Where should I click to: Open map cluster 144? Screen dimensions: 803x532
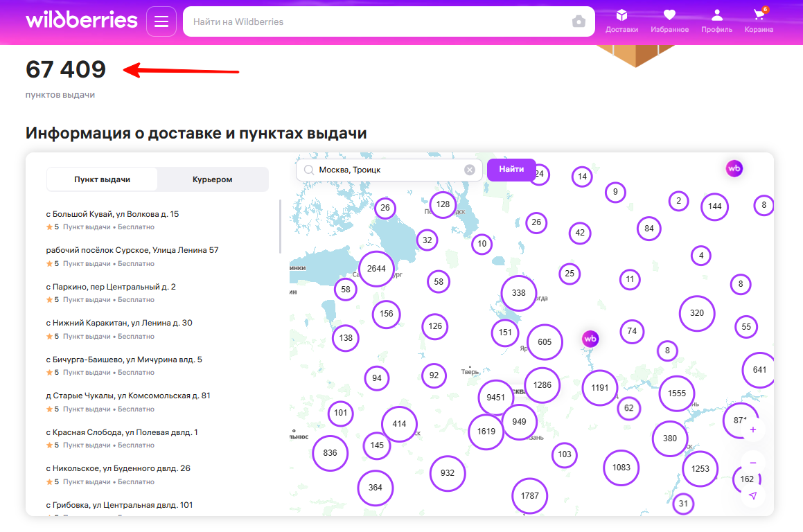coord(715,206)
